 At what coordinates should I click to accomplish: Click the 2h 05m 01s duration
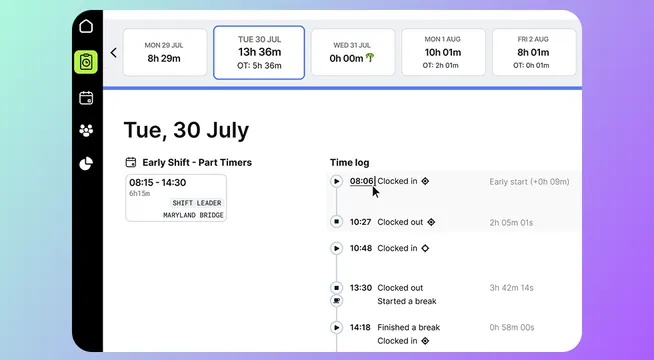pos(511,222)
